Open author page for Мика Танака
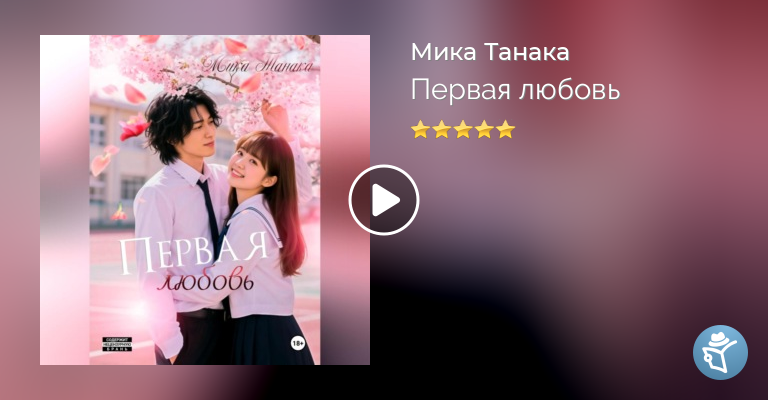The height and width of the screenshot is (400, 768). pyautogui.click(x=490, y=52)
